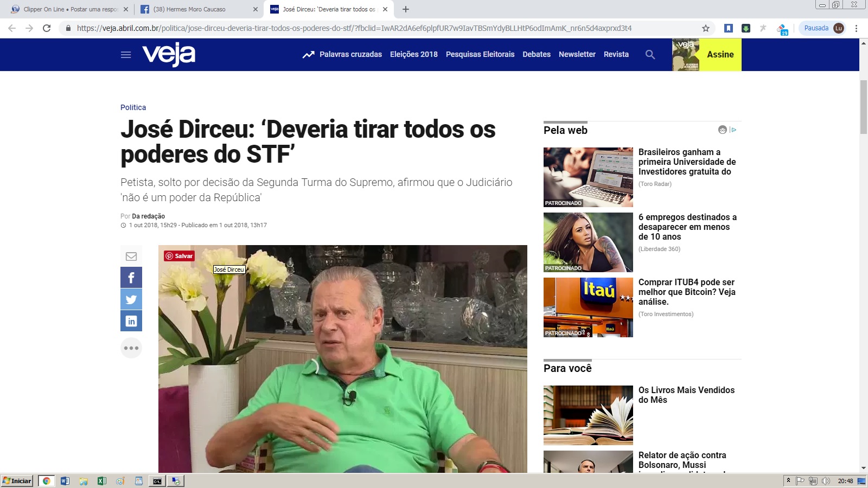
Task: Share the article on Facebook
Action: coord(131,278)
